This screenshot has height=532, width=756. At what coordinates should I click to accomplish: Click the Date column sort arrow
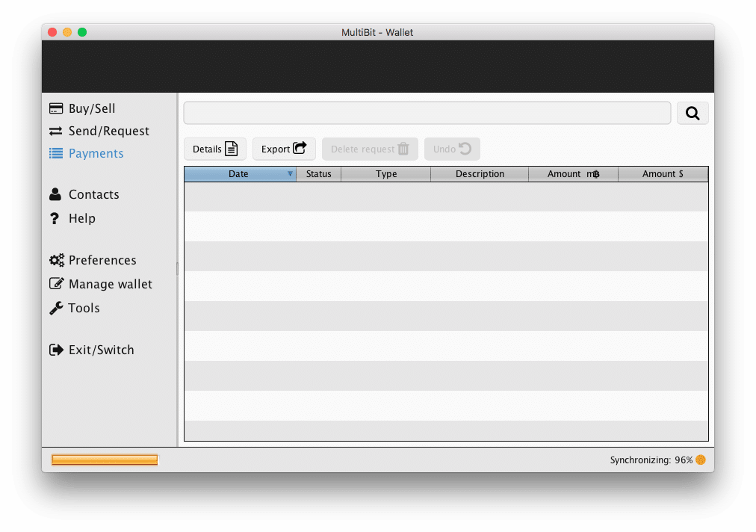click(x=290, y=173)
